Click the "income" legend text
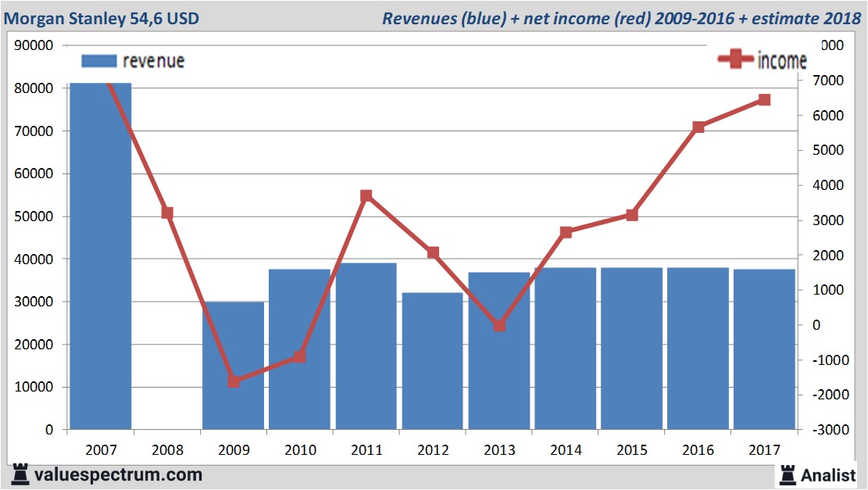The width and height of the screenshot is (868, 490). click(782, 60)
